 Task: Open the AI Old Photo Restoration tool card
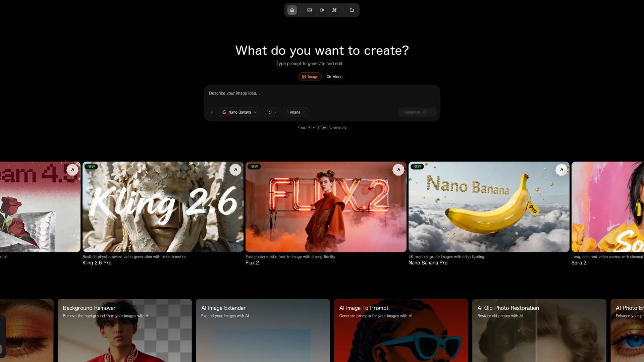[x=539, y=330]
